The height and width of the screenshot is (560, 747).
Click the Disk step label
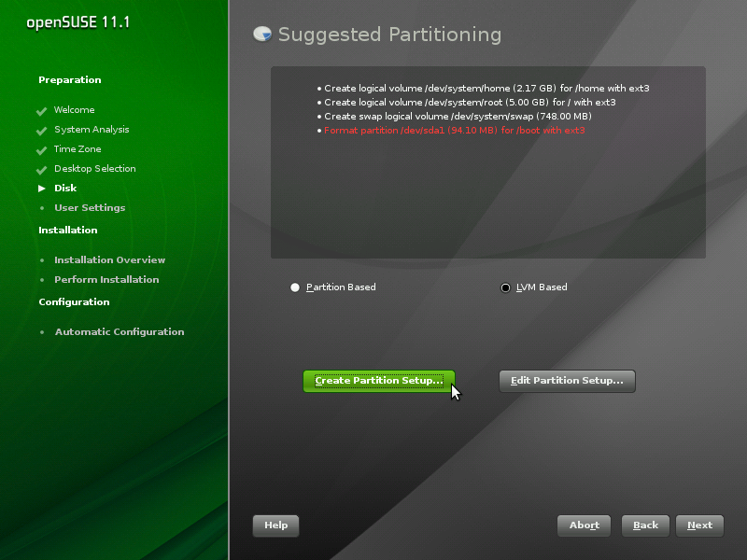coord(65,189)
